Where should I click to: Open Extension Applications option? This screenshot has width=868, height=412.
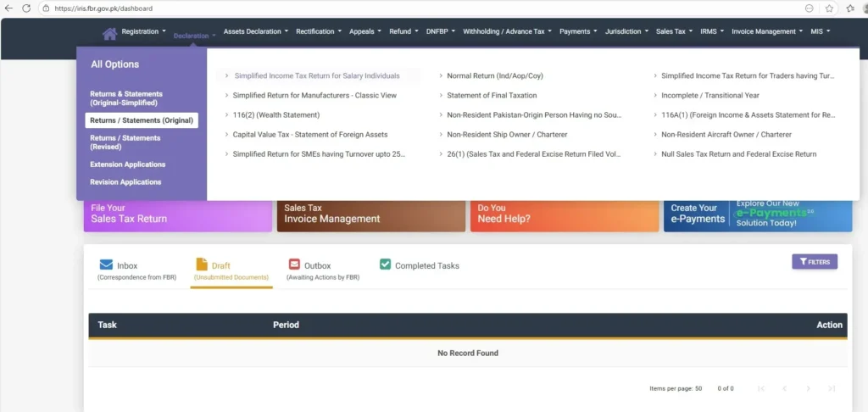point(128,164)
